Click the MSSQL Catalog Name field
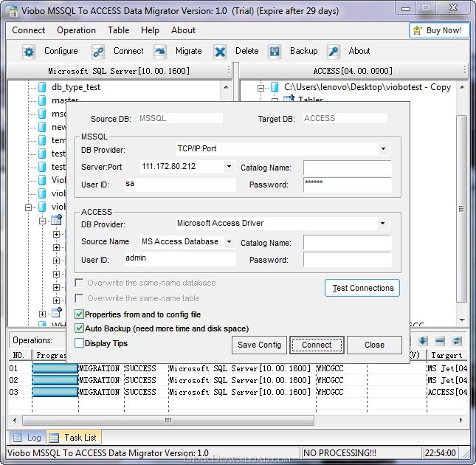Image resolution: width=476 pixels, height=465 pixels. point(348,168)
